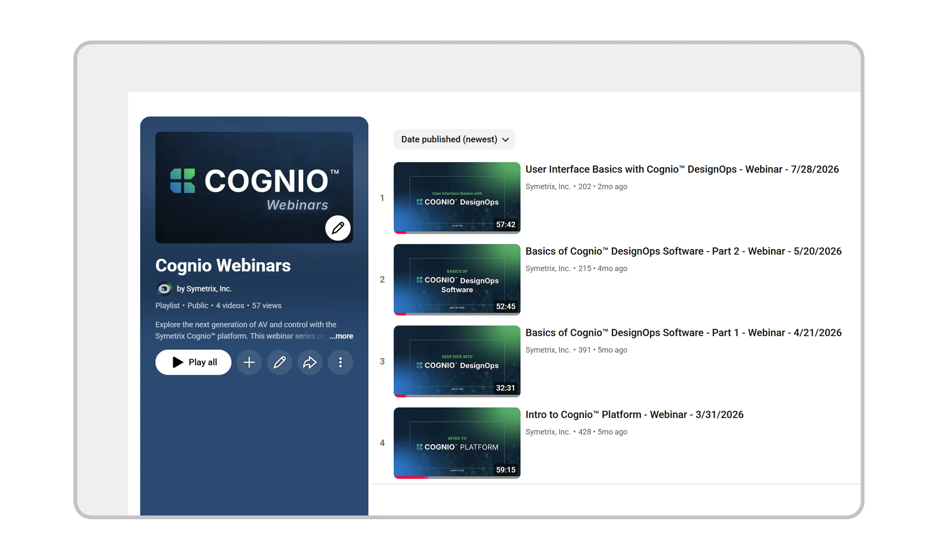The width and height of the screenshot is (938, 560).
Task: Click the 57:42 User Interface Basics thumbnail
Action: click(x=457, y=198)
